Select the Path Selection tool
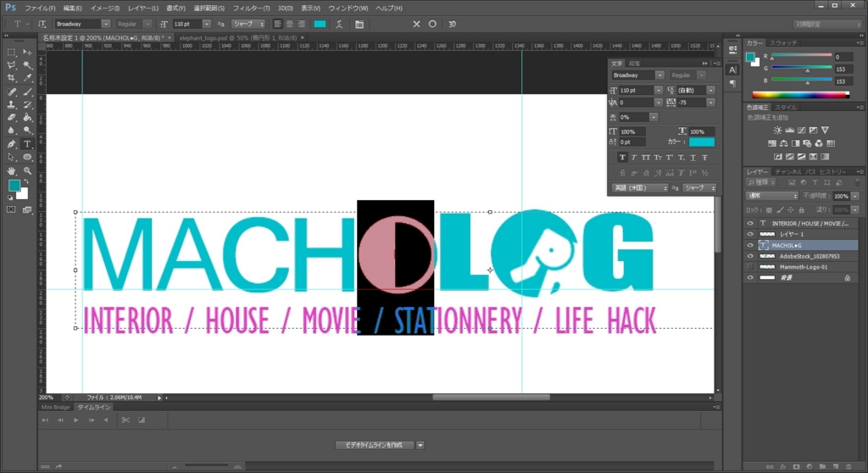This screenshot has width=868, height=473. point(11,158)
